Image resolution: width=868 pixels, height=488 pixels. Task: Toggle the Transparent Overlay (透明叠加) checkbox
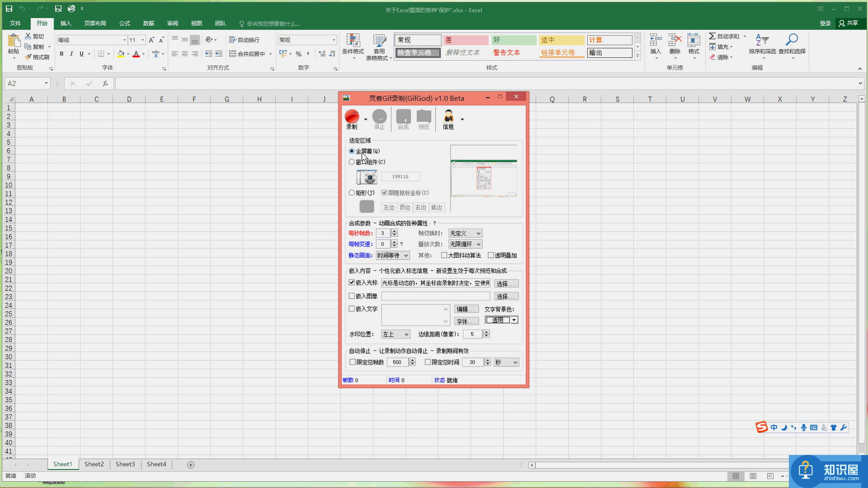pos(491,256)
